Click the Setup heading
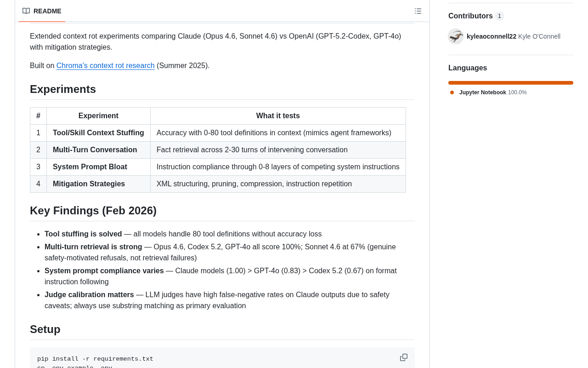 45,329
